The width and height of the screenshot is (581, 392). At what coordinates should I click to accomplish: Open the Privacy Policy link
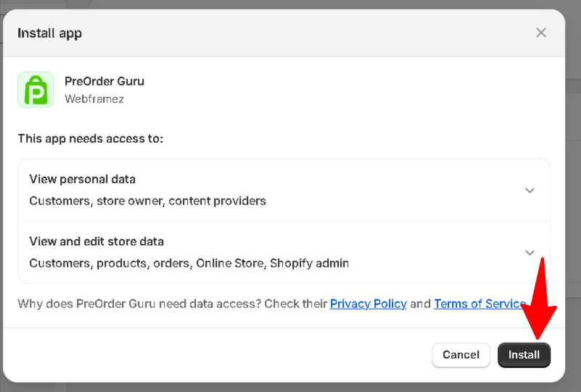point(368,304)
